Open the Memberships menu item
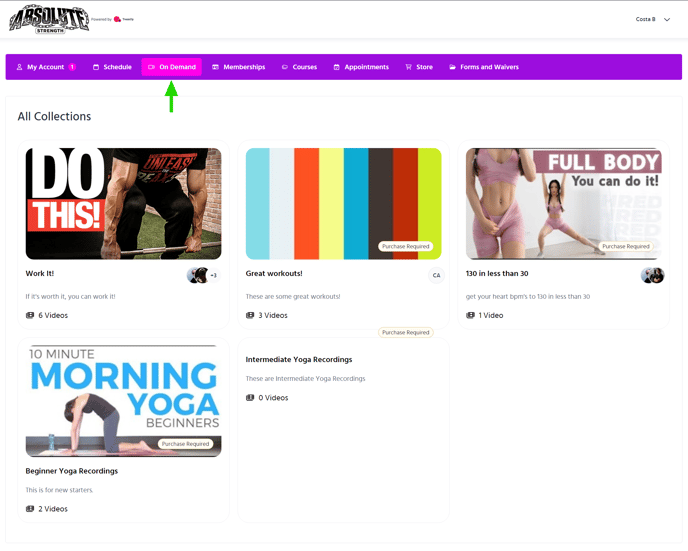Viewport: 688px width, 551px height. [239, 67]
